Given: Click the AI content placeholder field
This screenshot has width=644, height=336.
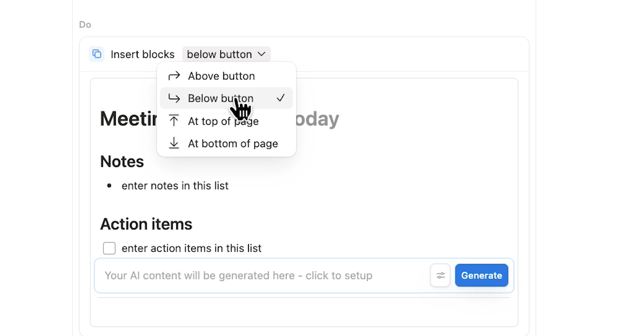Looking at the screenshot, I should [x=238, y=275].
